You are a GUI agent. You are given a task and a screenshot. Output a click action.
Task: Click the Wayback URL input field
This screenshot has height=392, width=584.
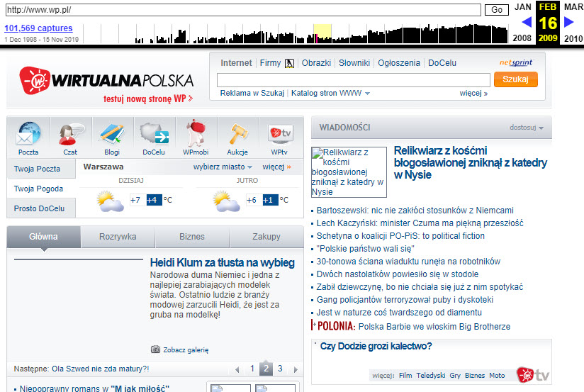[x=243, y=10]
